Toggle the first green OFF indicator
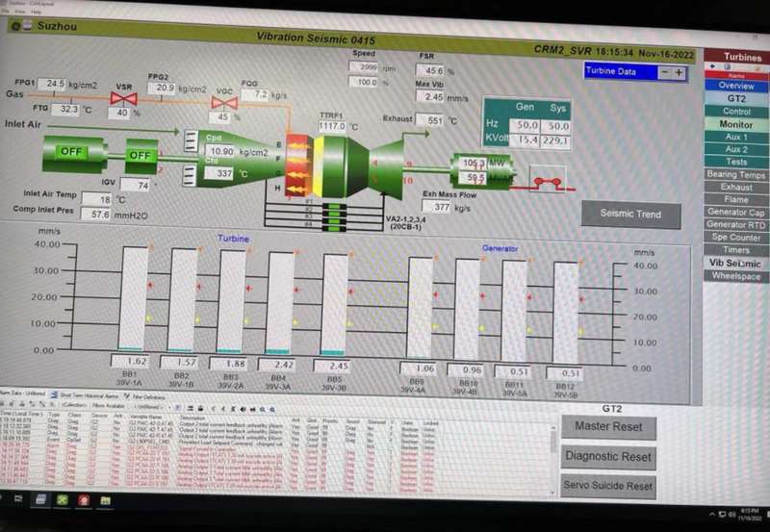Viewport: 770px width, 532px height. tap(71, 153)
